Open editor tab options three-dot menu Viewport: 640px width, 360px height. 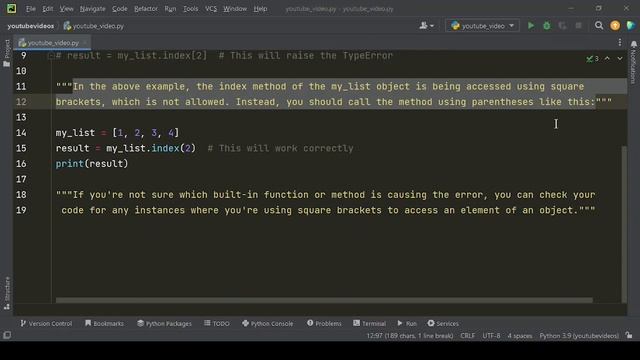[620, 42]
